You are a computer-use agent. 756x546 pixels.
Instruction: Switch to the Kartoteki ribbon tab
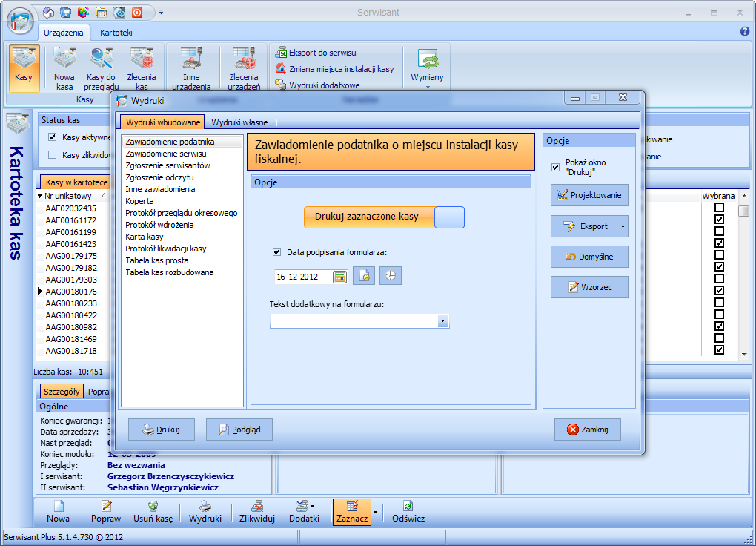tap(116, 33)
